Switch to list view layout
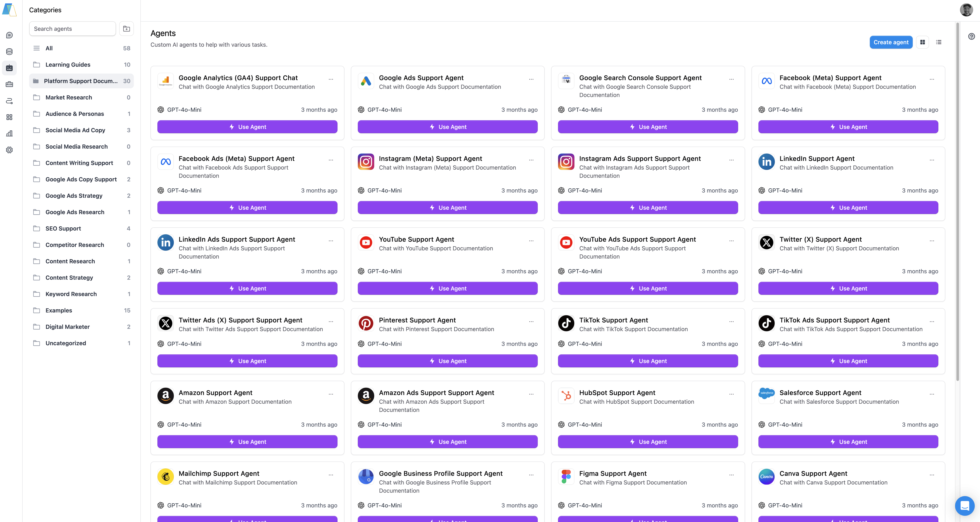Viewport: 980px width, 522px height. (x=939, y=42)
